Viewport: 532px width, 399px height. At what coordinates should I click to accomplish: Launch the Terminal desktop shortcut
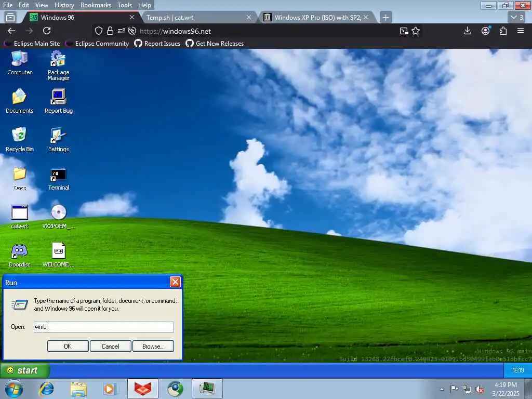tap(58, 178)
